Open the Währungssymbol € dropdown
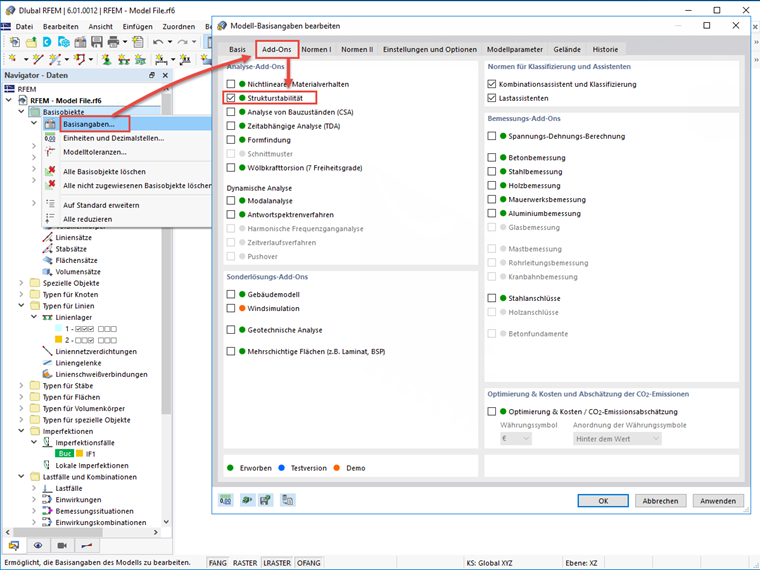 coord(516,439)
